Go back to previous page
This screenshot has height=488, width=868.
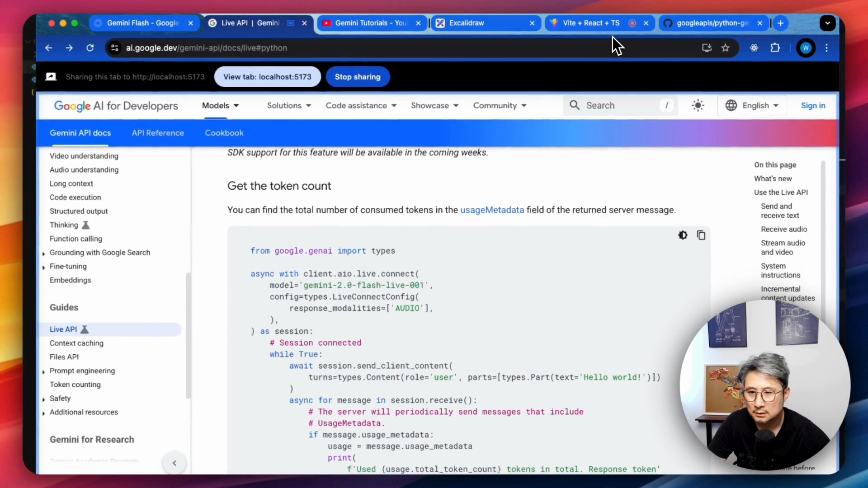coord(49,48)
